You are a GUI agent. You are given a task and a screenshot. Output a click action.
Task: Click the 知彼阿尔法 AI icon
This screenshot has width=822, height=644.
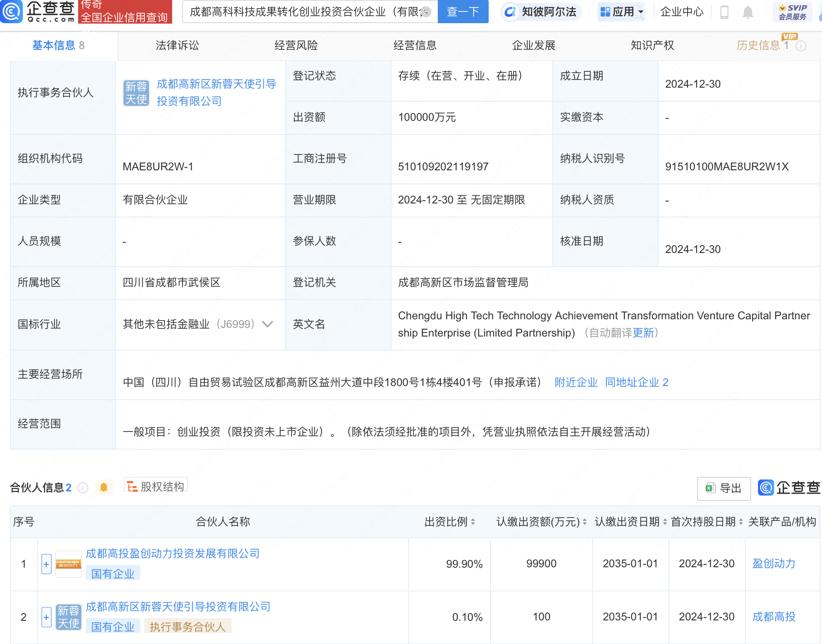[510, 12]
